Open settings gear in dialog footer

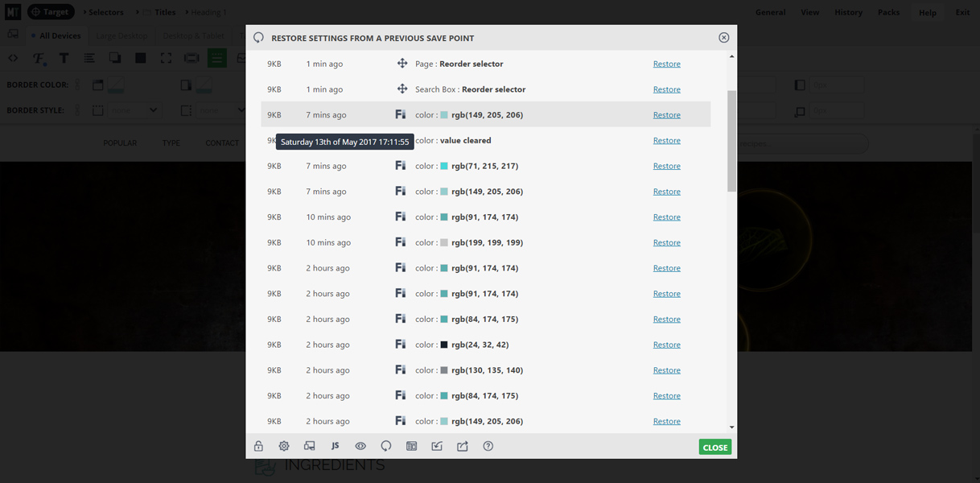pos(284,446)
